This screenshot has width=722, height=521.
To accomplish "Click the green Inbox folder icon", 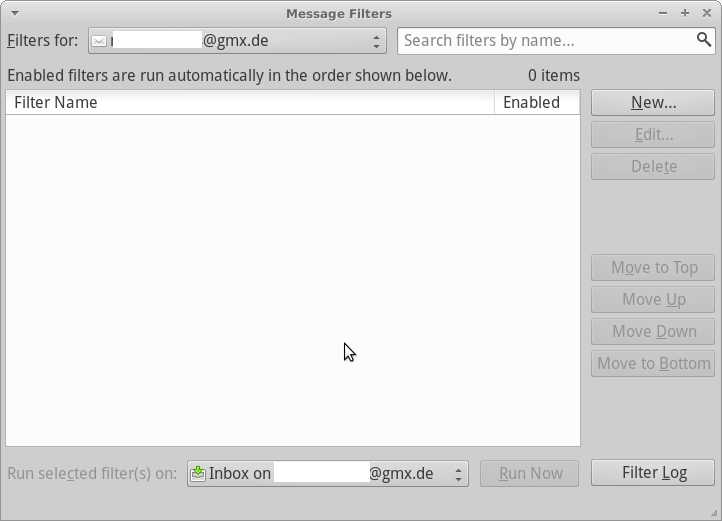I will pyautogui.click(x=198, y=473).
